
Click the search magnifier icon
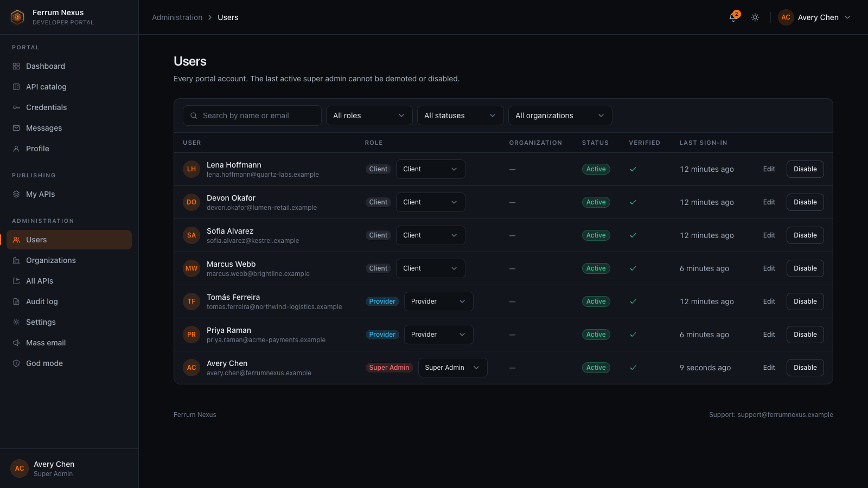pyautogui.click(x=194, y=115)
